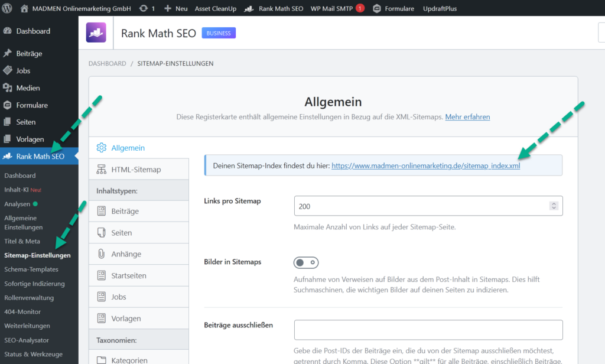
Task: Click the Beiträge ausschließen text field
Action: point(428,330)
